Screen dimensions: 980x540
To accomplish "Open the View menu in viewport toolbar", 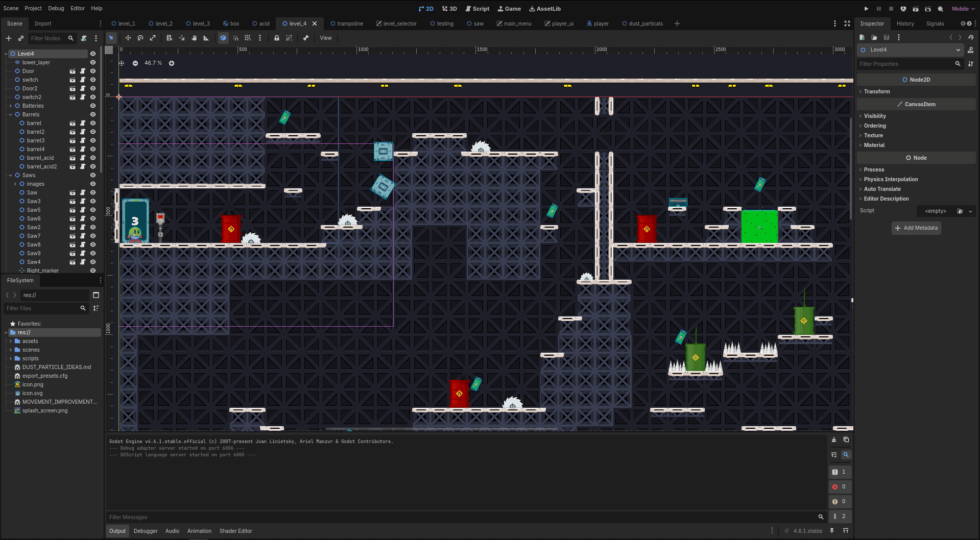I will [x=326, y=38].
